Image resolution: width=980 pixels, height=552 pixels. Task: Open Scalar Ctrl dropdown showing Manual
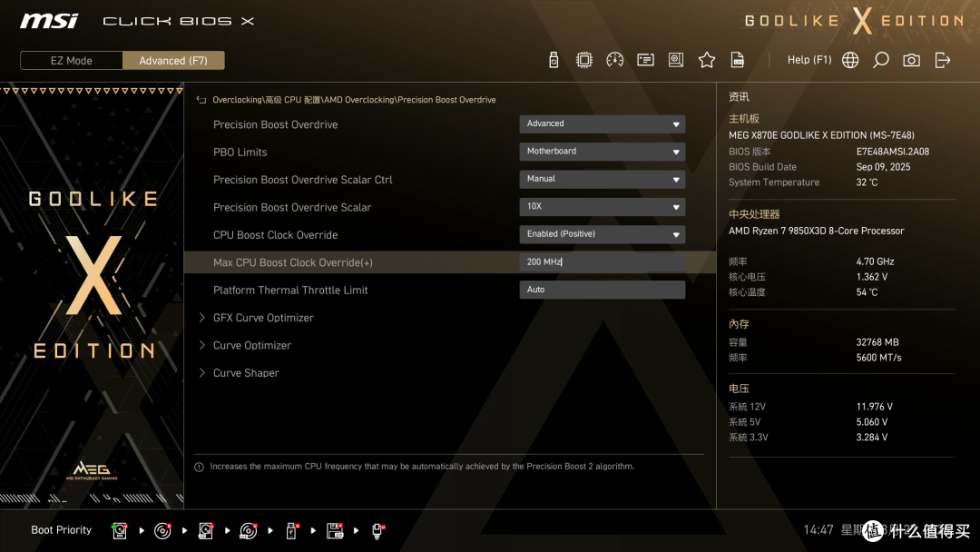click(602, 179)
